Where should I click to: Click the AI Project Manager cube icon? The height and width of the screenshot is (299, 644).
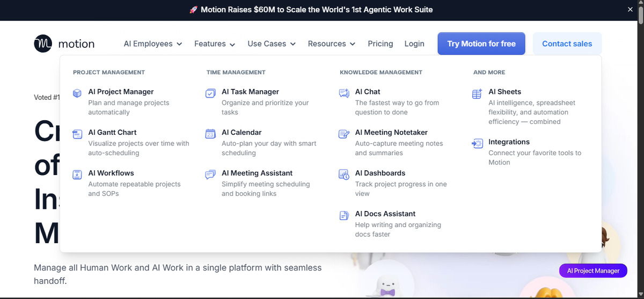77,93
